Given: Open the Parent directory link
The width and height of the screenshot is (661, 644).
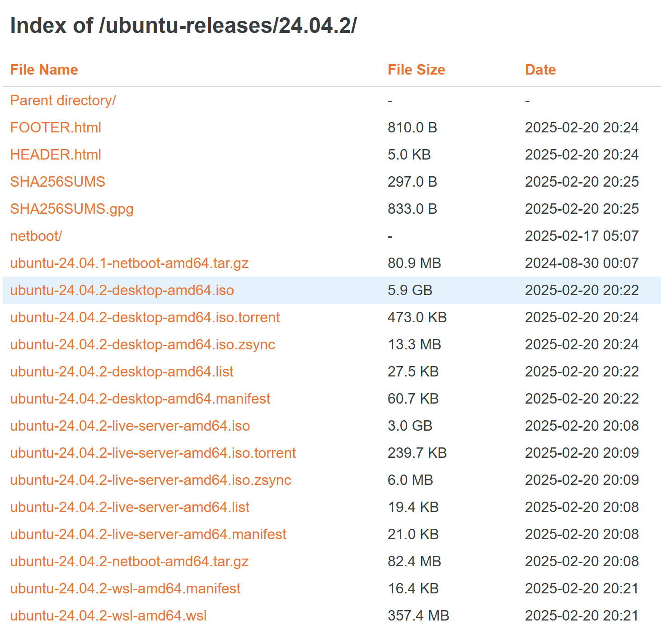Looking at the screenshot, I should pos(63,100).
